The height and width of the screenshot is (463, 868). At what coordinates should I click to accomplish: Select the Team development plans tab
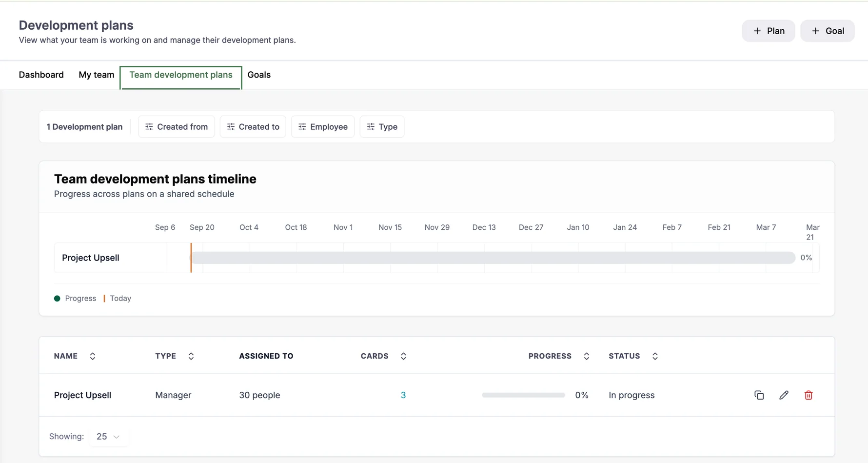(181, 78)
